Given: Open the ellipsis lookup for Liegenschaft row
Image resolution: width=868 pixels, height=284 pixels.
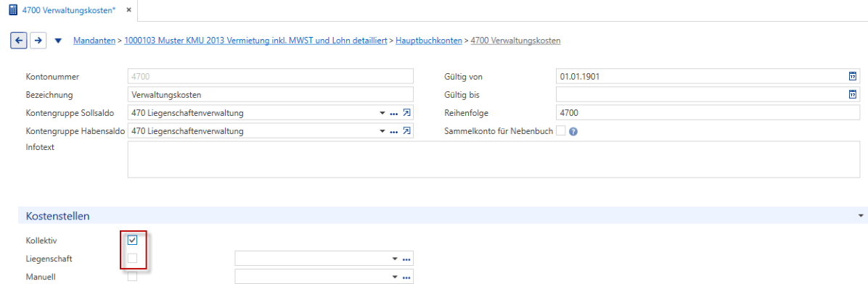Looking at the screenshot, I should (407, 259).
